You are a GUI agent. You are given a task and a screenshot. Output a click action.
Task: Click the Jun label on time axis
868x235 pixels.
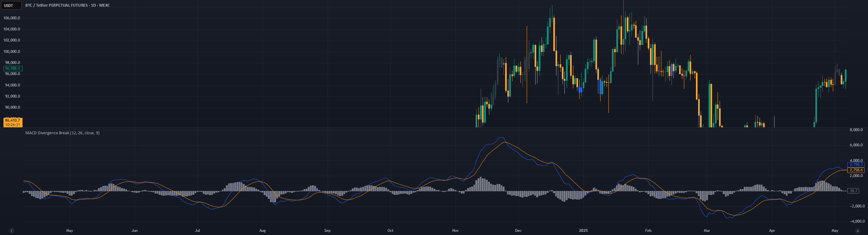click(134, 231)
